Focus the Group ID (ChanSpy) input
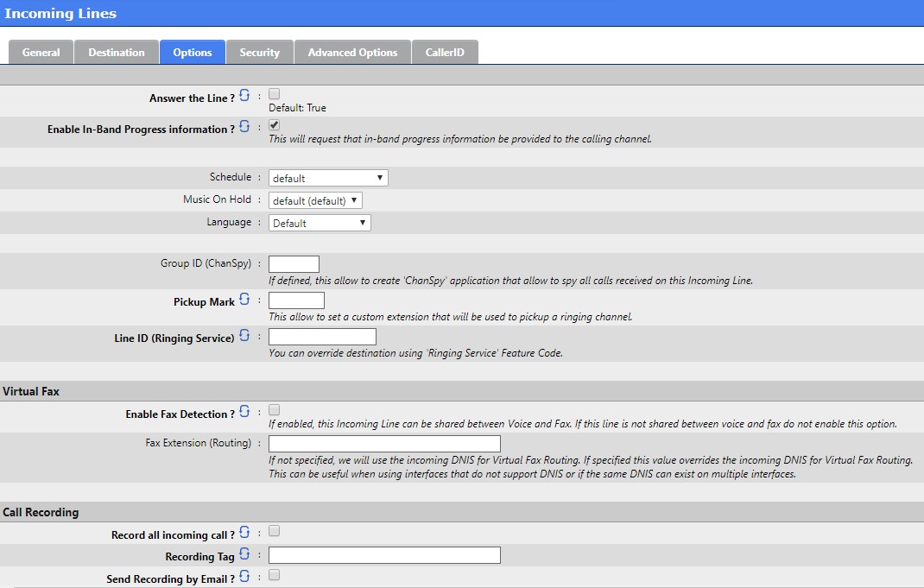The width and height of the screenshot is (924, 588). (294, 264)
